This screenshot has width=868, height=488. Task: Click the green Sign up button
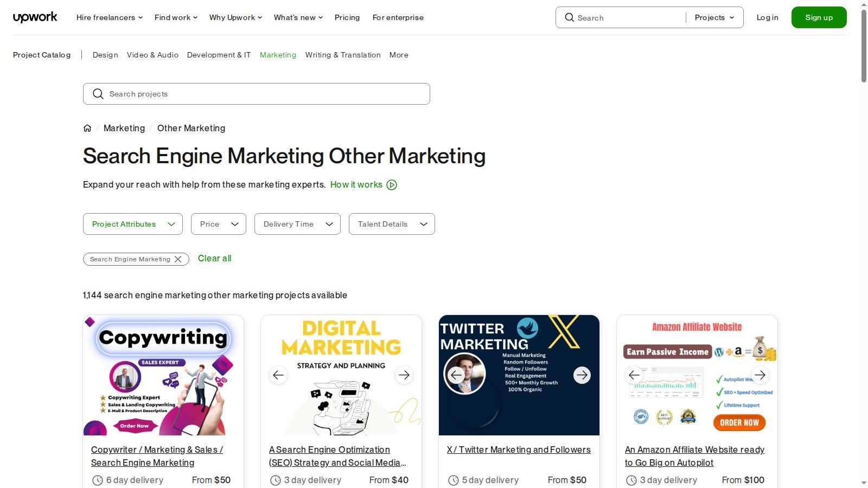819,17
